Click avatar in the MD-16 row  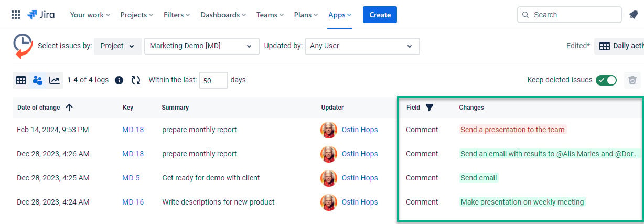pyautogui.click(x=329, y=202)
